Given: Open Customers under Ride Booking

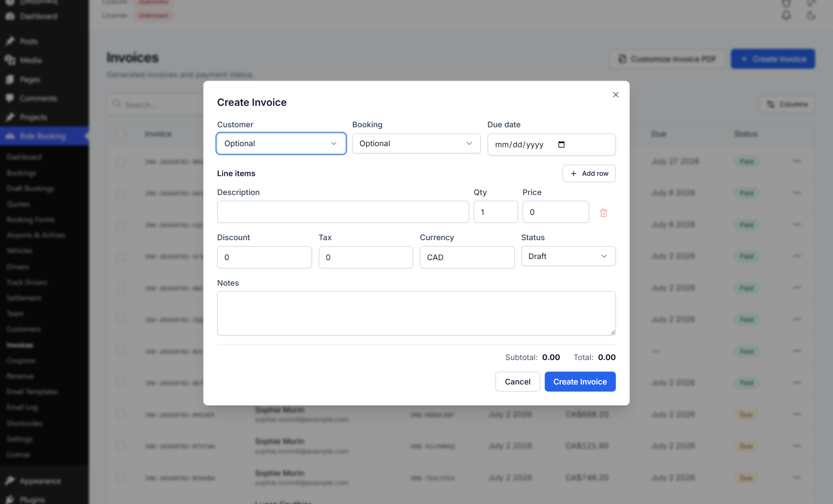Looking at the screenshot, I should click(24, 329).
